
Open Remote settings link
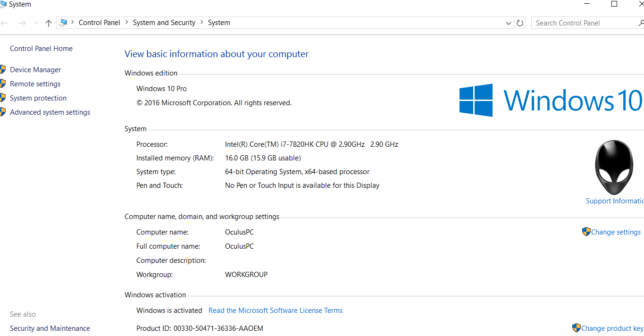pyautogui.click(x=35, y=84)
